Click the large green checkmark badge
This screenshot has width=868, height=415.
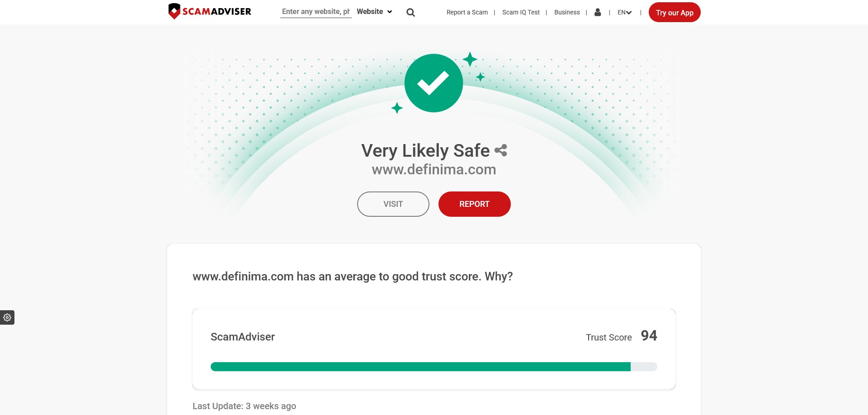434,83
